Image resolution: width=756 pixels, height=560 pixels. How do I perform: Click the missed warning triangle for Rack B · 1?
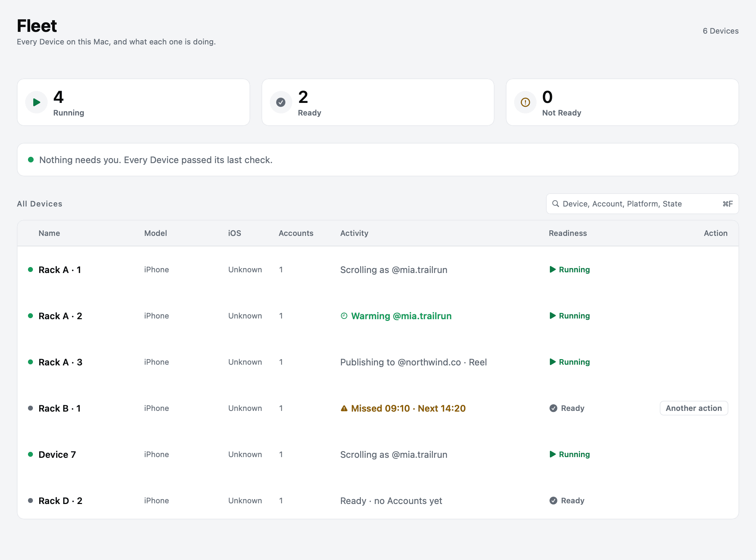click(344, 408)
